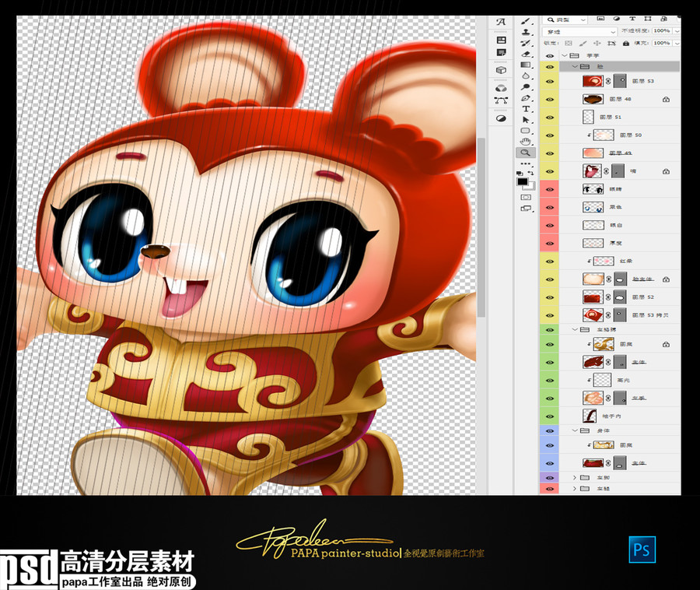Filter layers by adjustment layer icon
This screenshot has height=590, width=700.
tap(617, 19)
